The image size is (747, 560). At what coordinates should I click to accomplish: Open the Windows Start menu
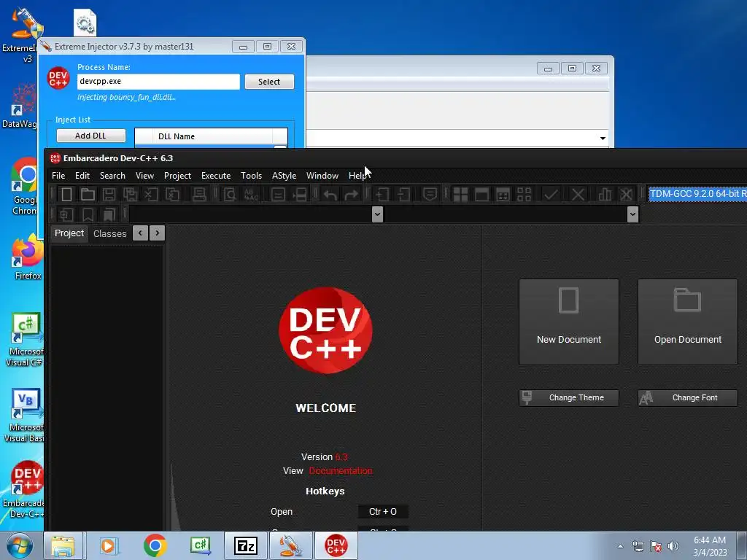pos(20,545)
